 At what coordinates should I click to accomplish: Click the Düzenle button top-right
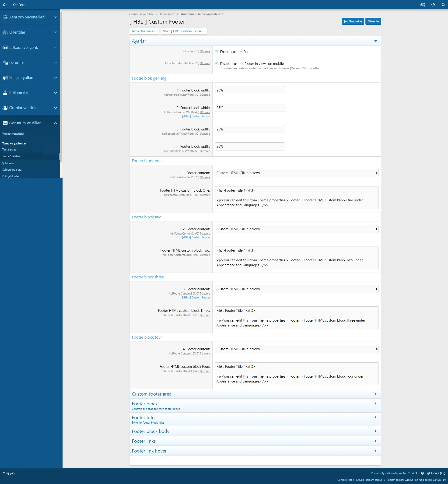pyautogui.click(x=373, y=21)
